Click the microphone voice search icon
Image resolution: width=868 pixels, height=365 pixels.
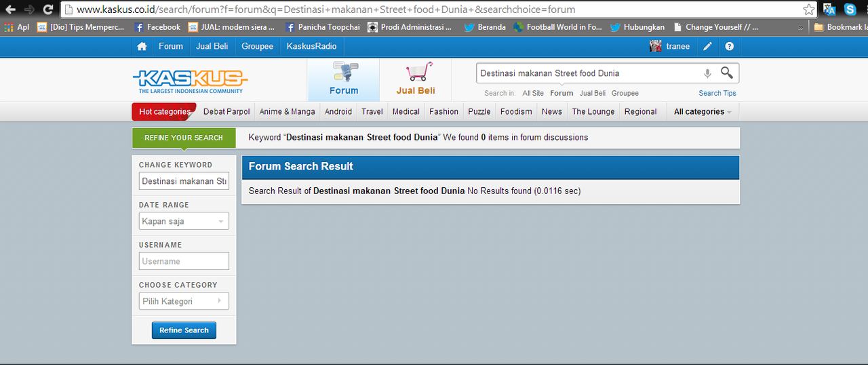pos(707,73)
